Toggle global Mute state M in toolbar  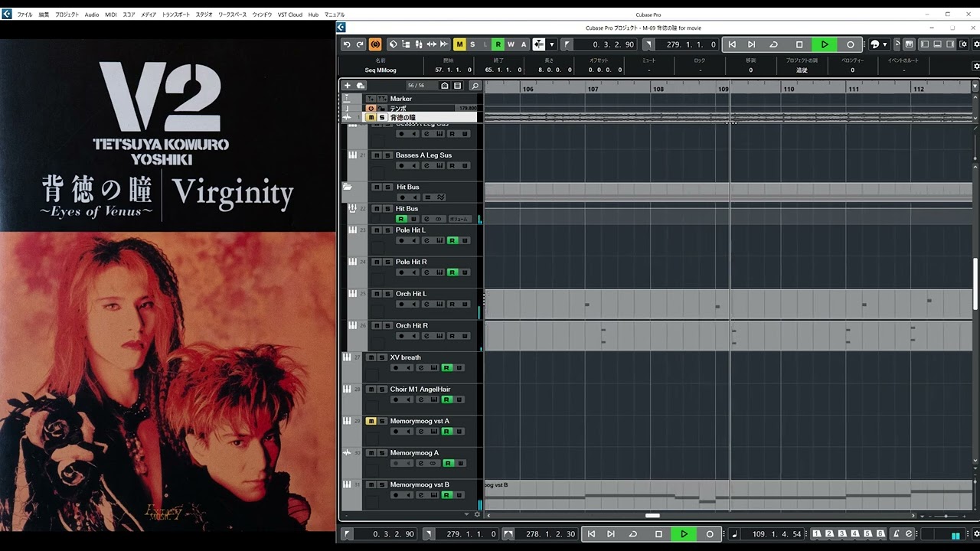[x=459, y=44]
